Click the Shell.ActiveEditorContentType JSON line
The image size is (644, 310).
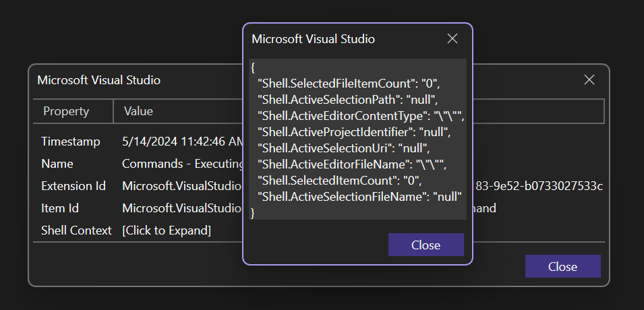(x=361, y=116)
